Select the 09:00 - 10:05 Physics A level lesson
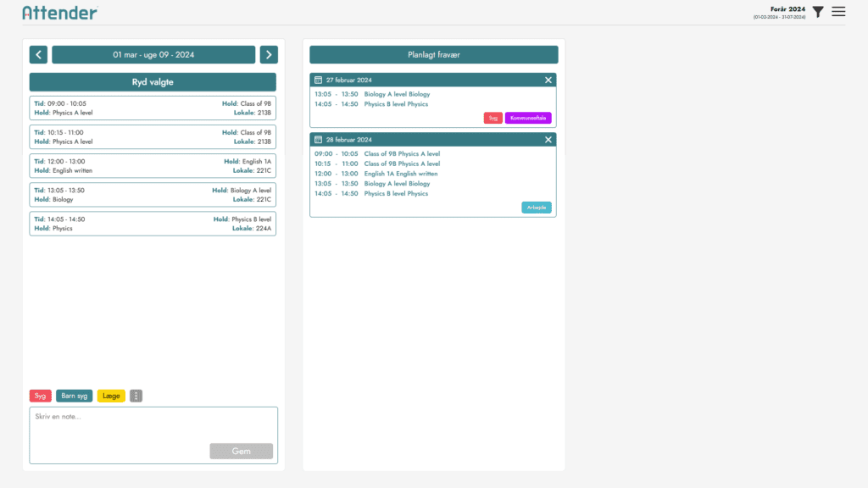Screen dimensions: 868x488 pos(153,108)
